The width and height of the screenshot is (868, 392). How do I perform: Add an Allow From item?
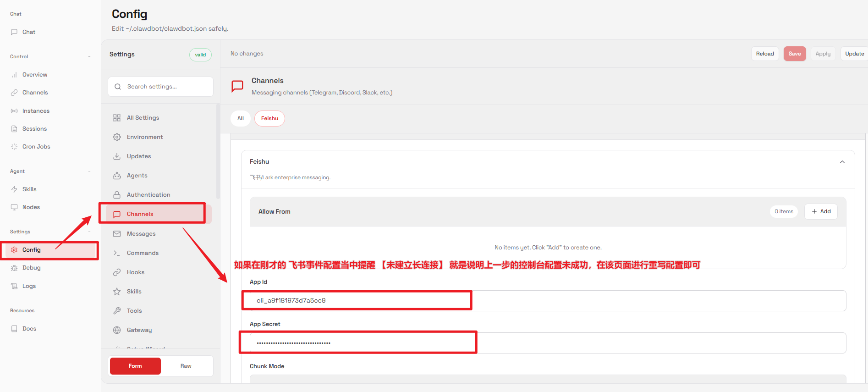point(821,211)
